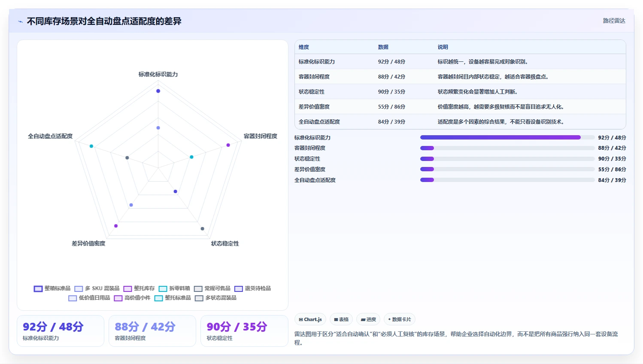Toggle the 多状态混装品 legend entry
643x364 pixels.
[x=215, y=298]
